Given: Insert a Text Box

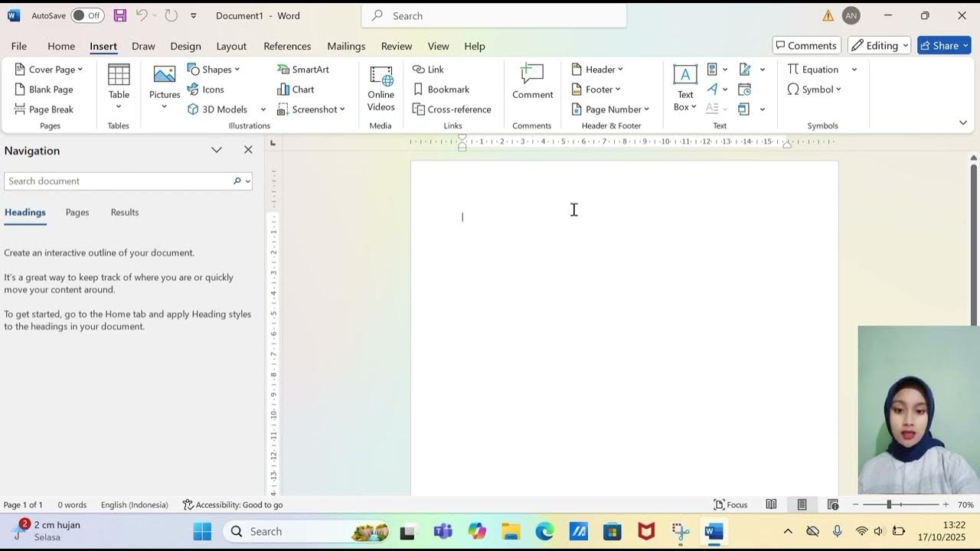Looking at the screenshot, I should pos(685,88).
